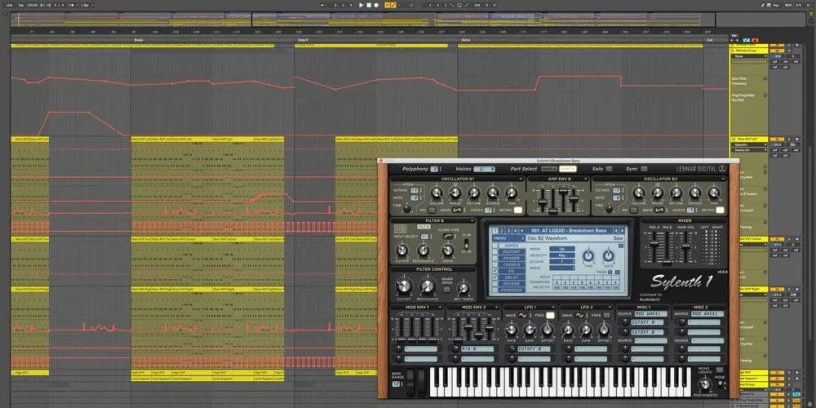Open the LFO 1 header dropdown

pyautogui.click(x=553, y=308)
